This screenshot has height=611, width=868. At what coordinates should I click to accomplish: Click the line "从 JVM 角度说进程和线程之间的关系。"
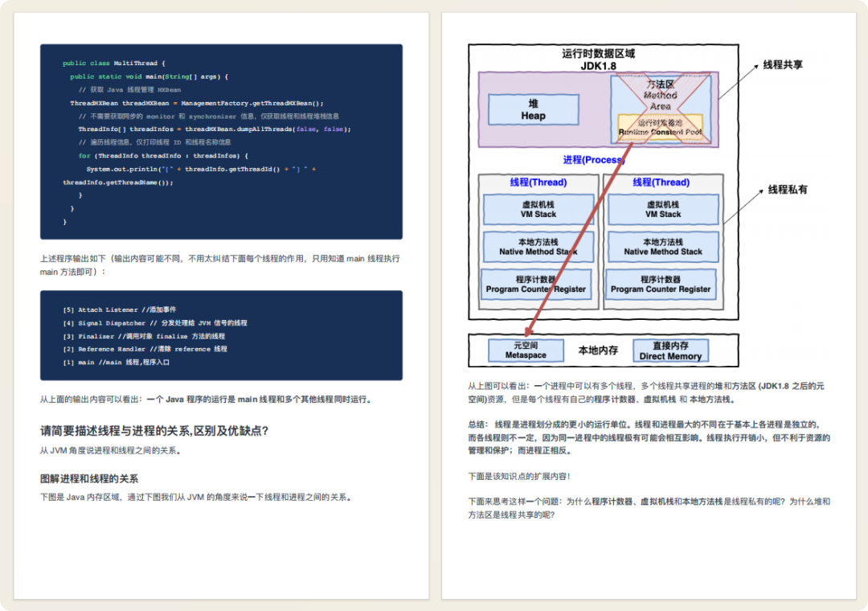(111, 450)
